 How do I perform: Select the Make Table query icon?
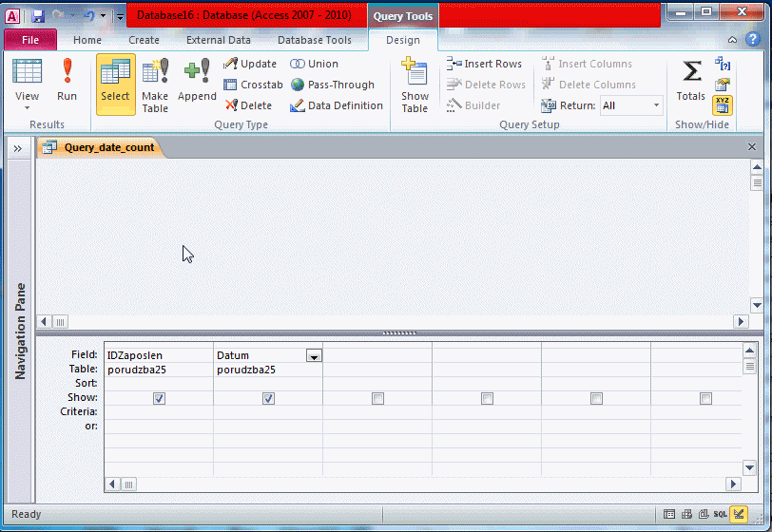coord(155,84)
